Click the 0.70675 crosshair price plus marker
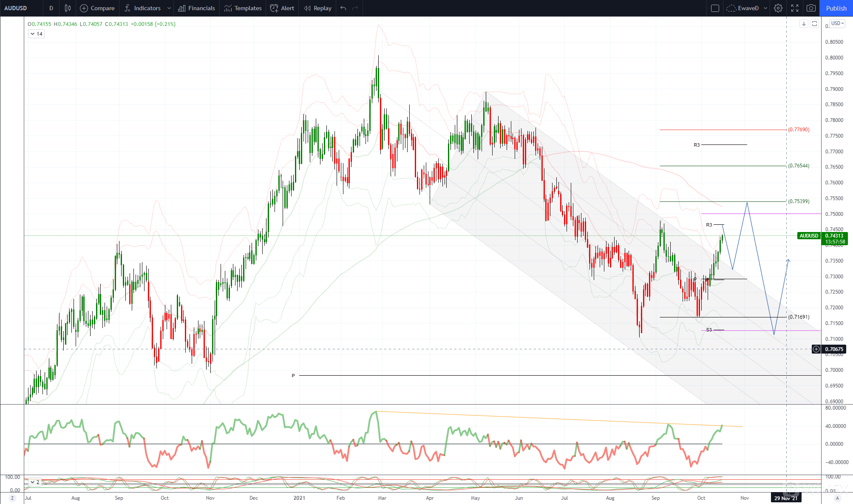Viewport: 853px width, 504px height. click(816, 349)
